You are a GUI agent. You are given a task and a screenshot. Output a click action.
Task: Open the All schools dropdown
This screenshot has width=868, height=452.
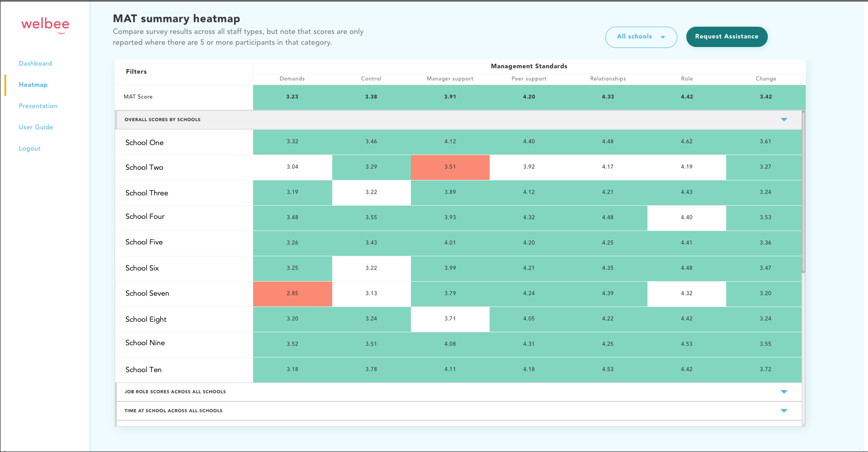click(x=640, y=37)
